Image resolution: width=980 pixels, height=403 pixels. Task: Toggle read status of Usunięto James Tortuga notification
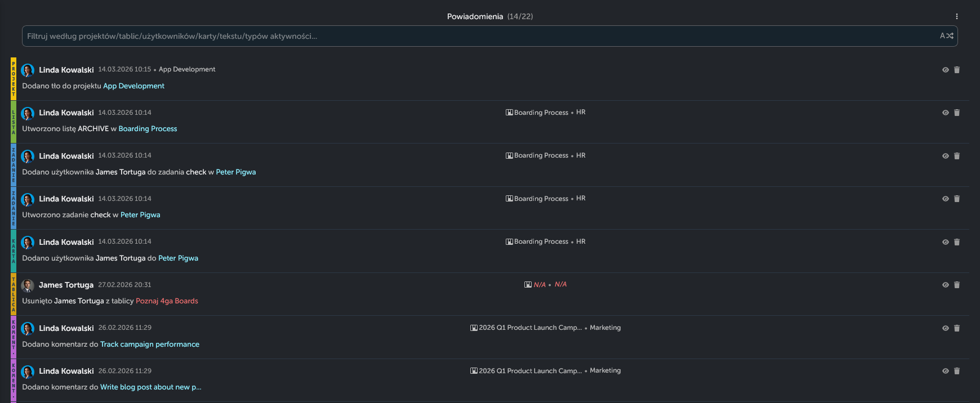[945, 285]
